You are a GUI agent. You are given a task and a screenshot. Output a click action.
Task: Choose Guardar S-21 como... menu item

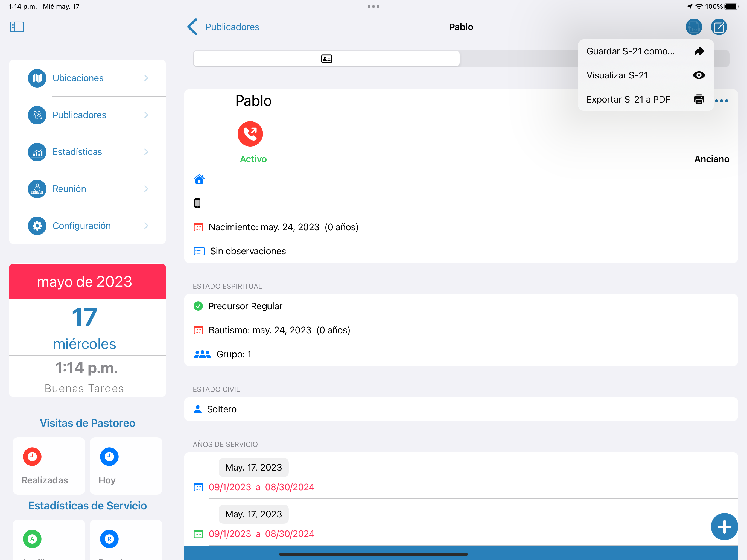[x=646, y=51]
